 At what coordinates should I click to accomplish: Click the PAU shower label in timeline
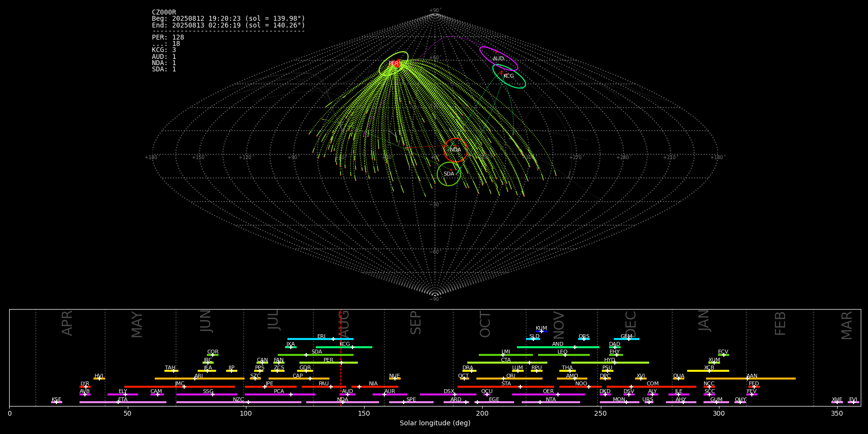(x=324, y=384)
